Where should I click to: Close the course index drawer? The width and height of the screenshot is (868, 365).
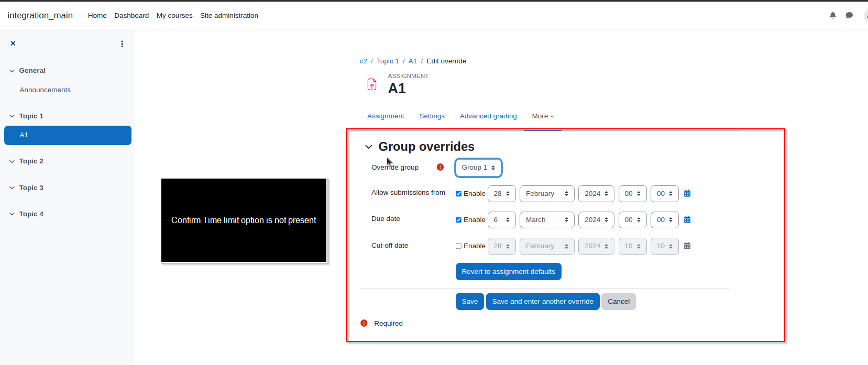coord(13,43)
